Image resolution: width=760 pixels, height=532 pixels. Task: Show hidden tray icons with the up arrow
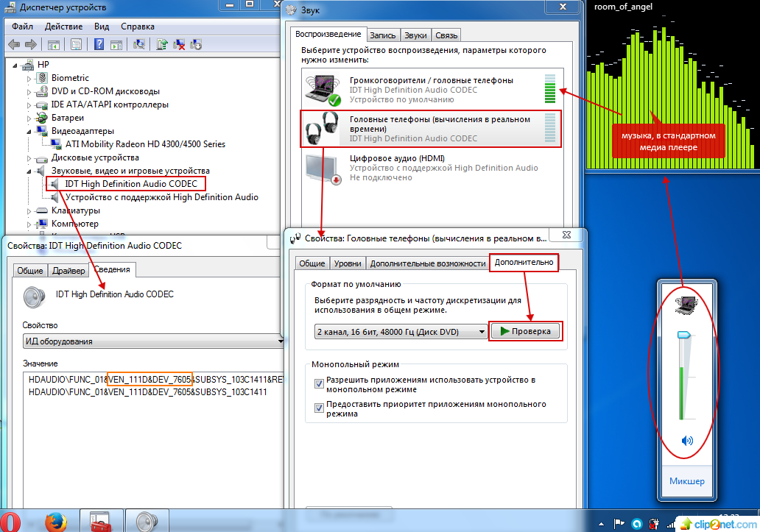[x=602, y=524]
